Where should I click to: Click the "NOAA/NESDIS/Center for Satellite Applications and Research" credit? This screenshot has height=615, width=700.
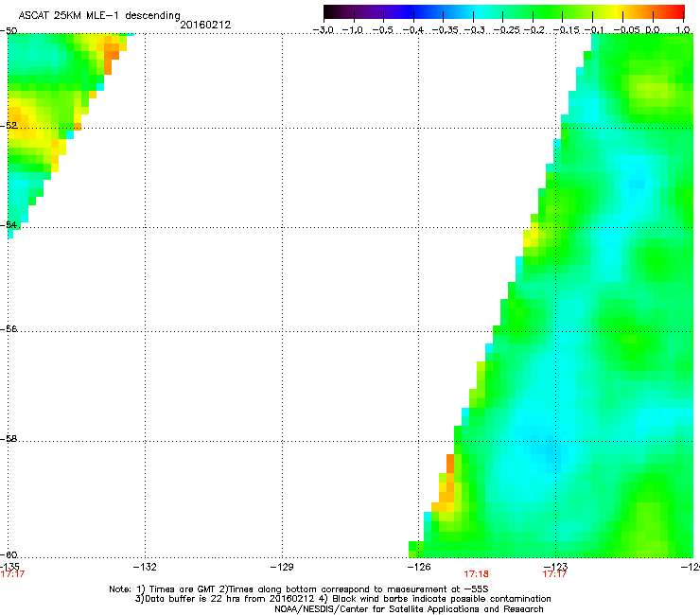[x=409, y=609]
